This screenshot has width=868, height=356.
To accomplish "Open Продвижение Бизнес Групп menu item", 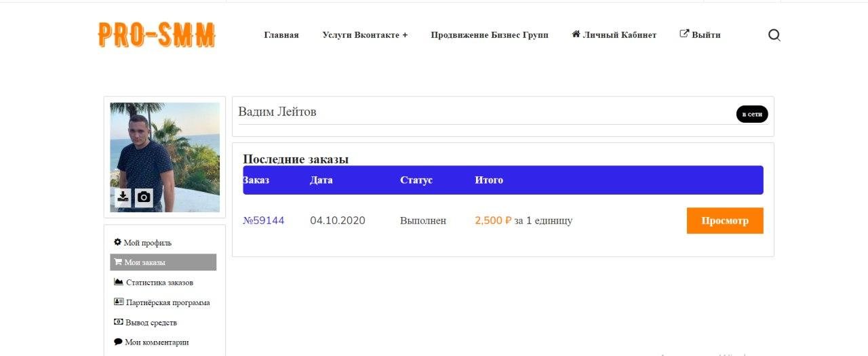I will click(490, 35).
